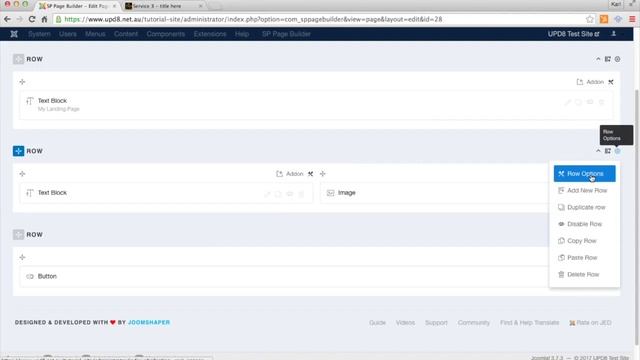
Task: Open the second row's column layout icon
Action: click(608, 151)
